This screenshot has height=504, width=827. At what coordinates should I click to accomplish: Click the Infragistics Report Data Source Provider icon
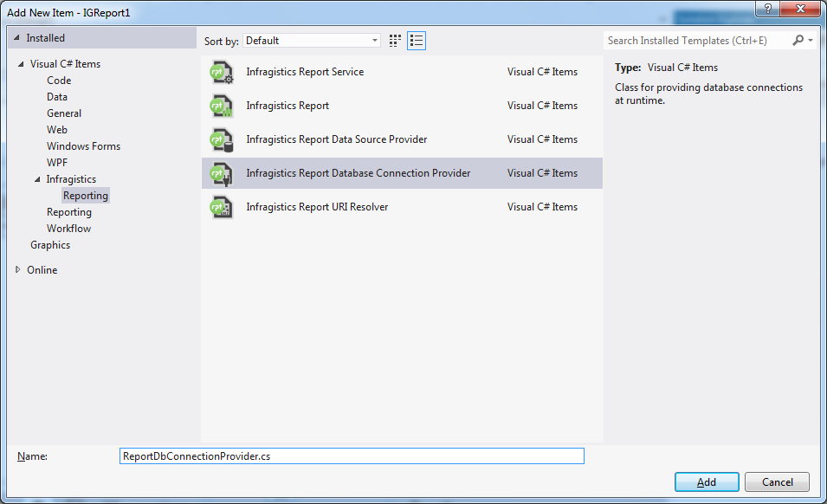click(x=222, y=139)
